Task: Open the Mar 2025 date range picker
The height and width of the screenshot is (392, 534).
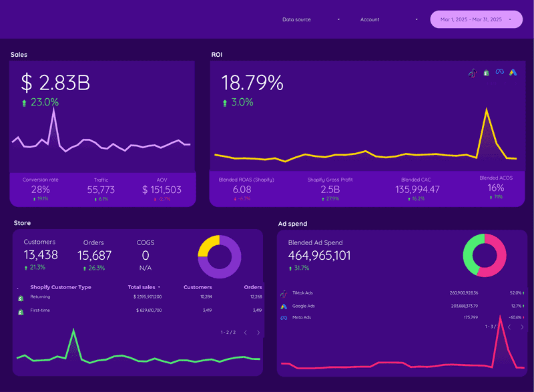Action: [x=476, y=19]
